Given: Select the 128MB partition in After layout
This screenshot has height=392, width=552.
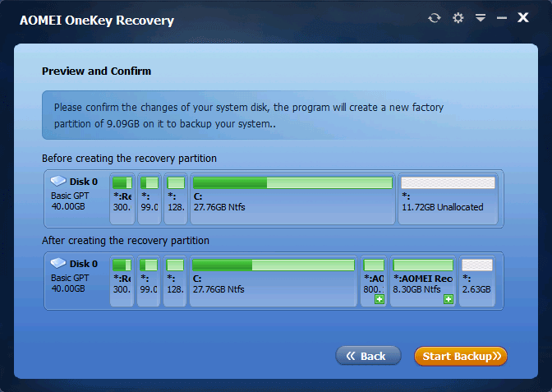Looking at the screenshot, I should (175, 281).
